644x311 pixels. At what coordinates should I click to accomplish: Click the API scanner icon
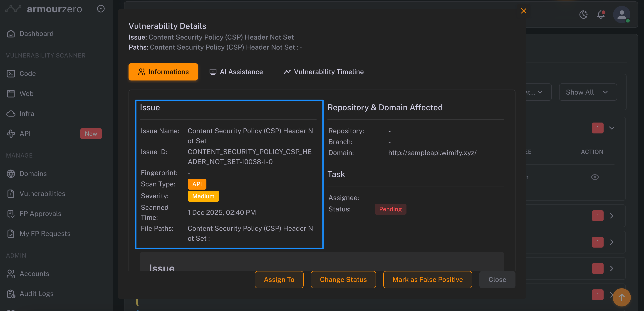11,134
